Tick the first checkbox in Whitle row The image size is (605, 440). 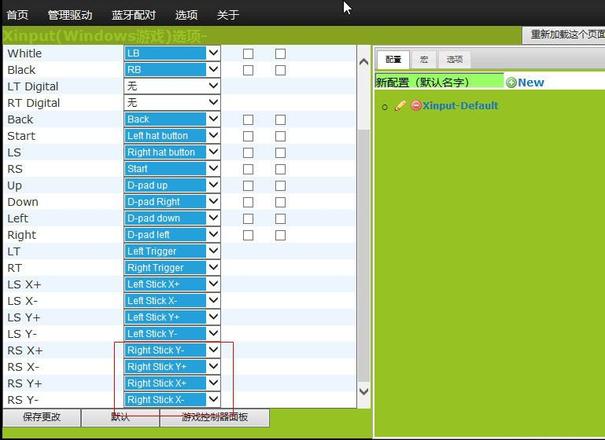[248, 54]
